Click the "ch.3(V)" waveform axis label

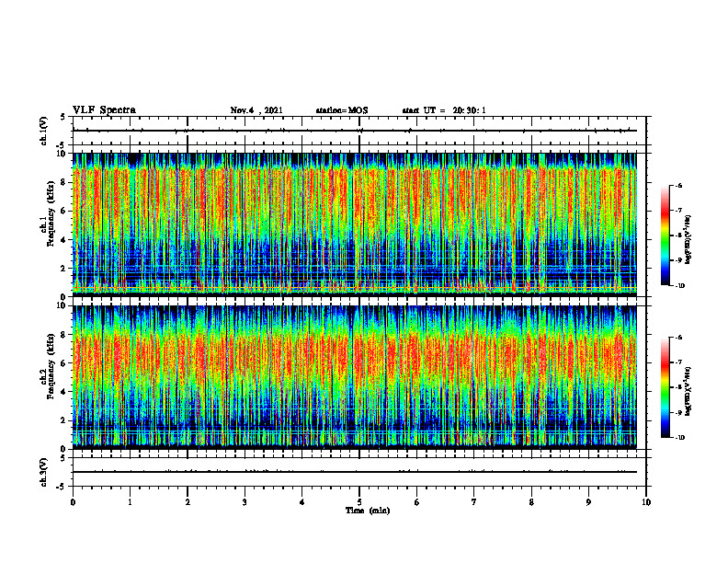(x=44, y=472)
